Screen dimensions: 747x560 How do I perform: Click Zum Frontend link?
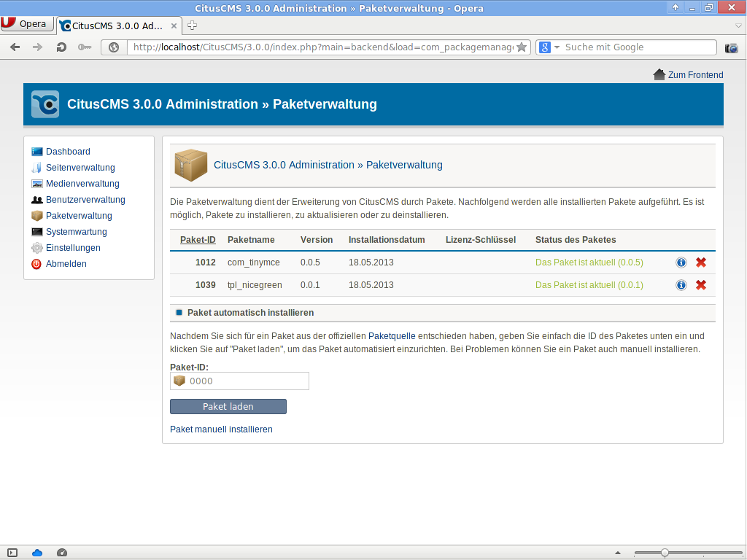coord(695,75)
